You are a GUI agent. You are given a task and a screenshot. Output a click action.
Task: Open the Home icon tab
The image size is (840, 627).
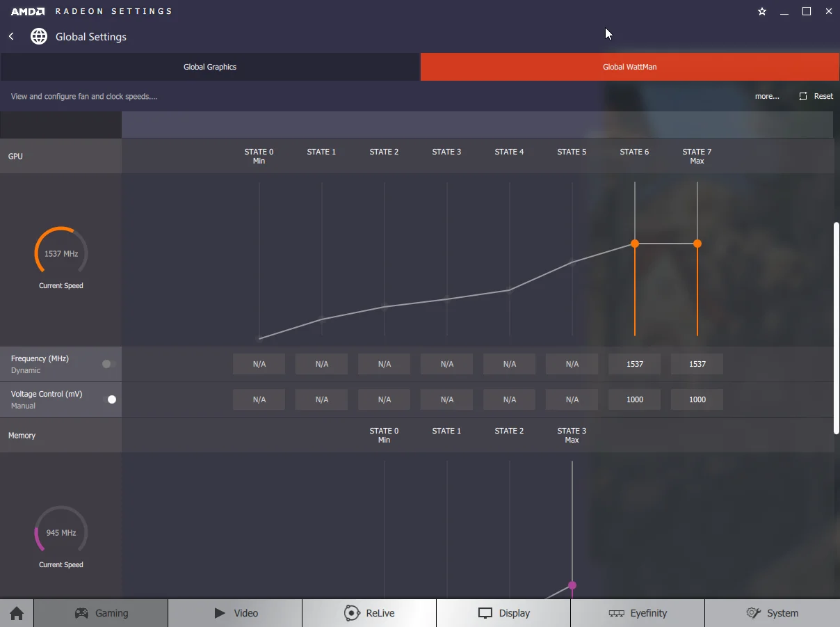click(x=17, y=613)
